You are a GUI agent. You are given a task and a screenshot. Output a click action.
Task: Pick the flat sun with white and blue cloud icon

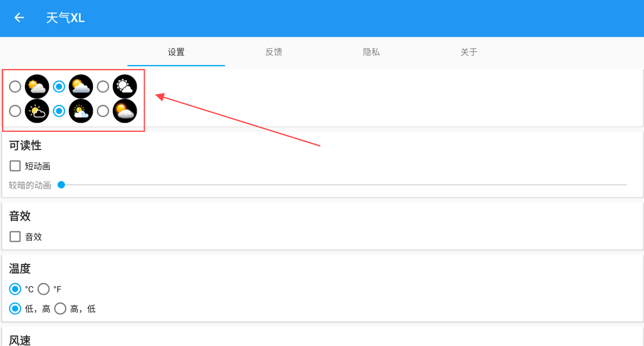click(x=81, y=111)
